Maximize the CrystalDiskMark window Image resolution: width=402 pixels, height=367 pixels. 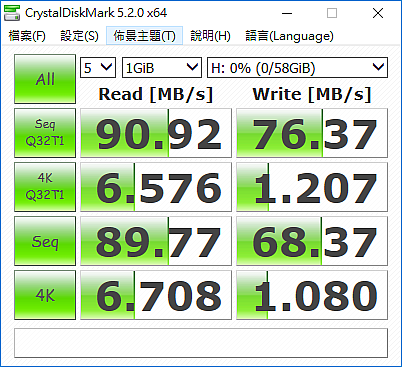[332, 13]
